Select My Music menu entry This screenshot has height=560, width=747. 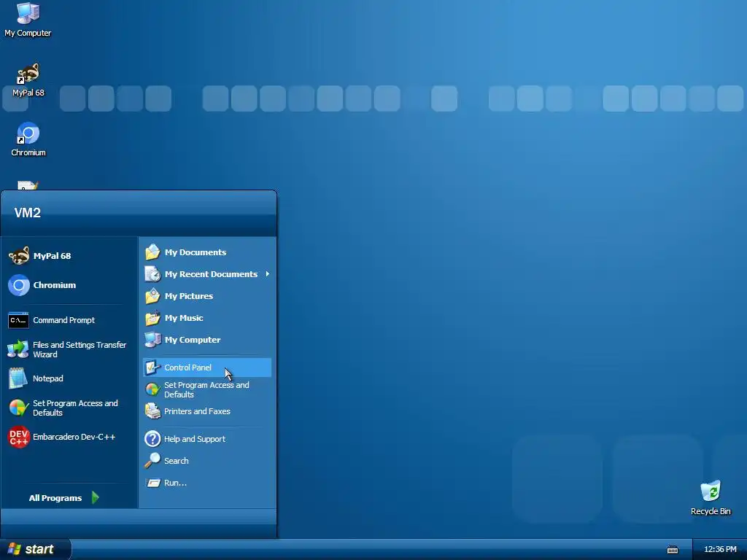(x=206, y=318)
